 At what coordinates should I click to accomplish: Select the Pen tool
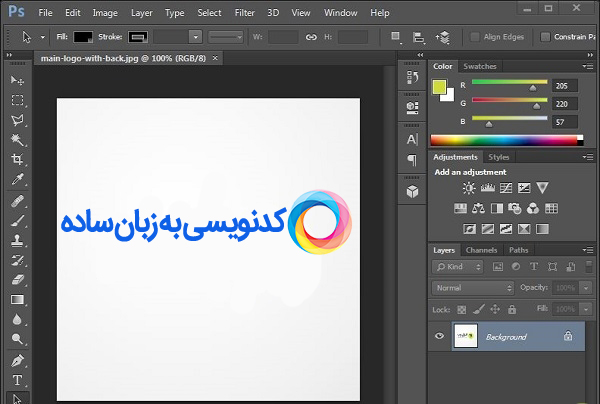pyautogui.click(x=17, y=361)
